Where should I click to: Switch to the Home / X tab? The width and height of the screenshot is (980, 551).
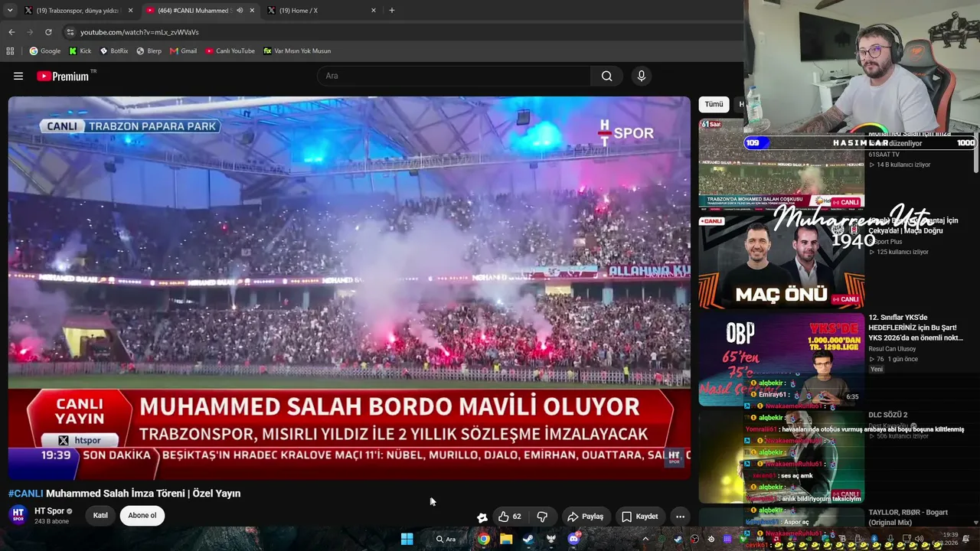tap(322, 11)
